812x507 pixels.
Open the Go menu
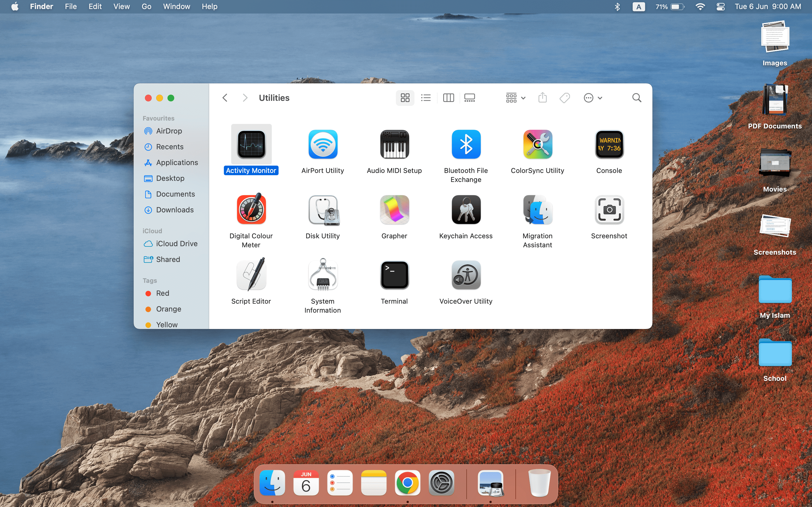146,6
